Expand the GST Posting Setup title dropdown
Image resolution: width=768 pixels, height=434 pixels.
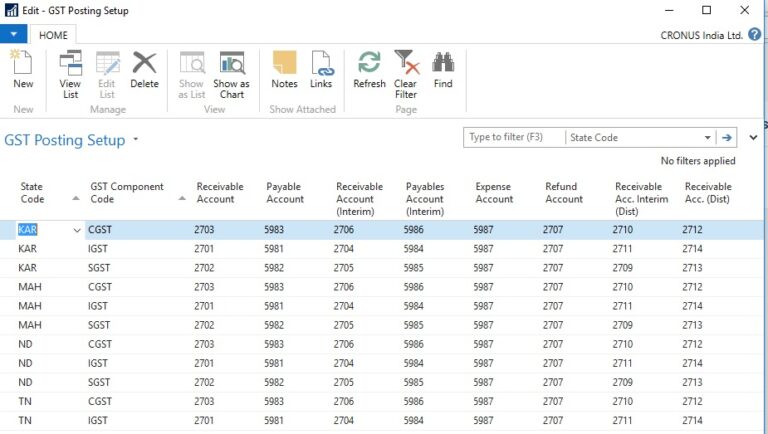pos(135,140)
